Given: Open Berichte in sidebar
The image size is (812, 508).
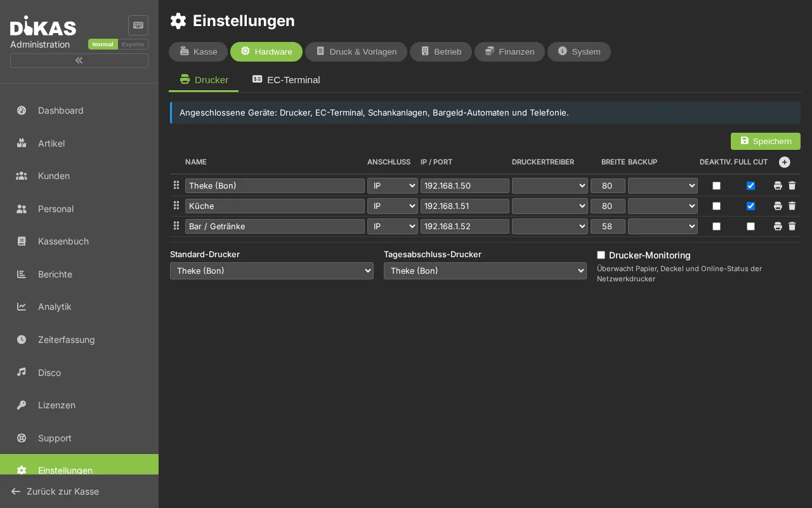Looking at the screenshot, I should point(79,274).
